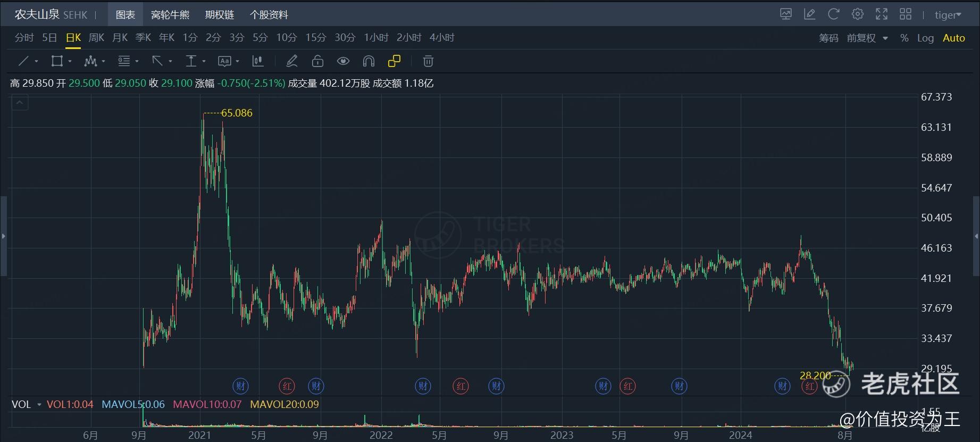Image resolution: width=980 pixels, height=442 pixels.
Task: Open the chart edit pencil icon
Action: point(810,14)
